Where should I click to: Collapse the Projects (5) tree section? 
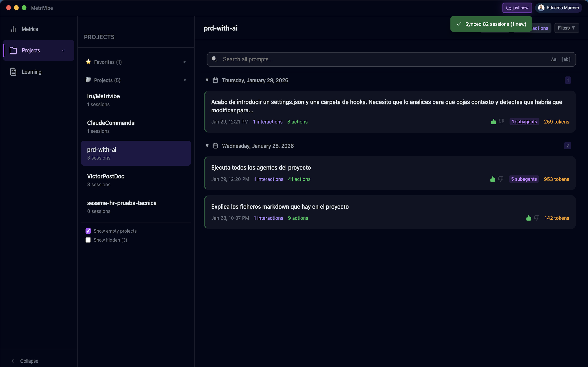coord(185,80)
